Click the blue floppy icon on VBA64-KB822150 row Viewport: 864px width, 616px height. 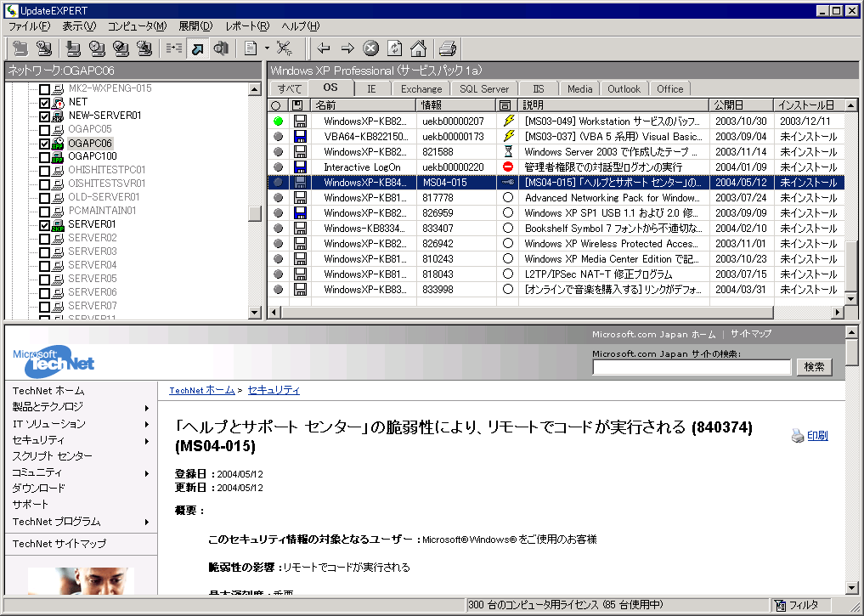click(x=300, y=136)
